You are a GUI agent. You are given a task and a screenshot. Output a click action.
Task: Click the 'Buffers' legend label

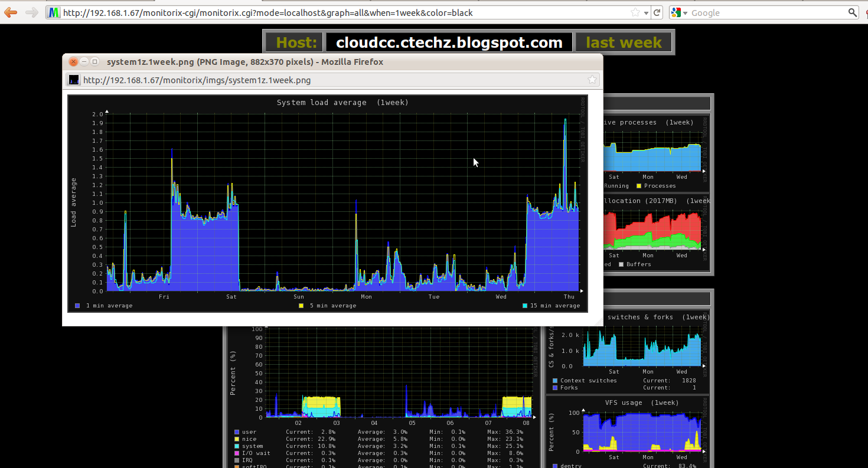click(x=639, y=264)
